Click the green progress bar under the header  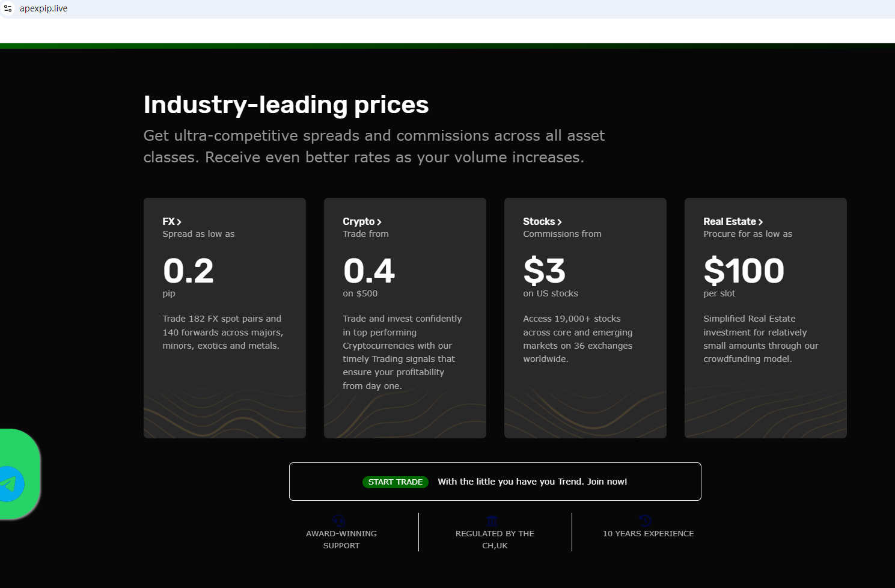447,44
